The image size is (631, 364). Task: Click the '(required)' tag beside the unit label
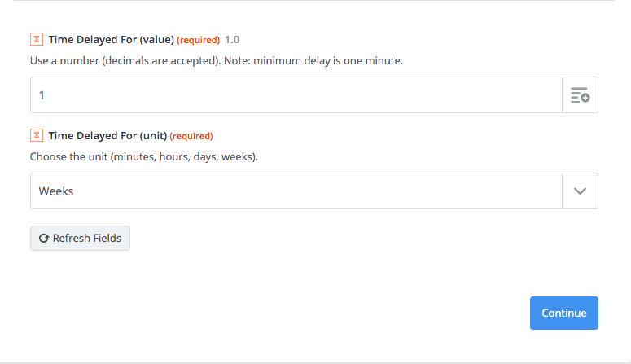pos(191,136)
